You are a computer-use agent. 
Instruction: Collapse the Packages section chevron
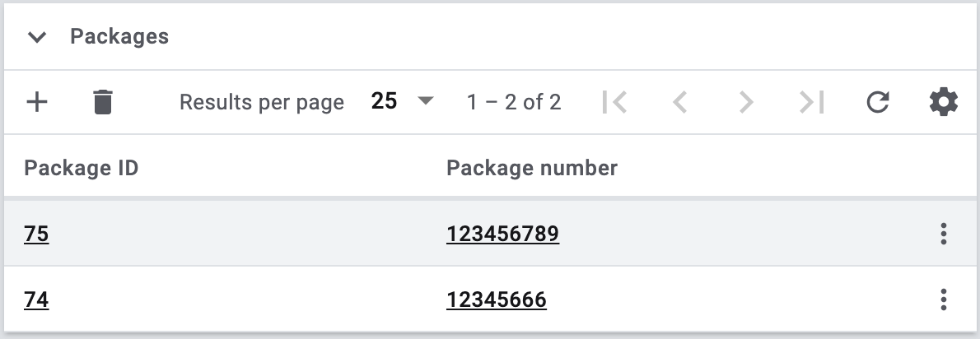tap(37, 37)
